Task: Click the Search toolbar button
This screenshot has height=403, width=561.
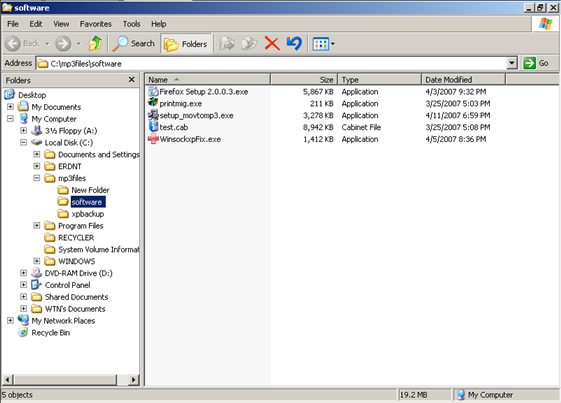Action: click(x=133, y=44)
